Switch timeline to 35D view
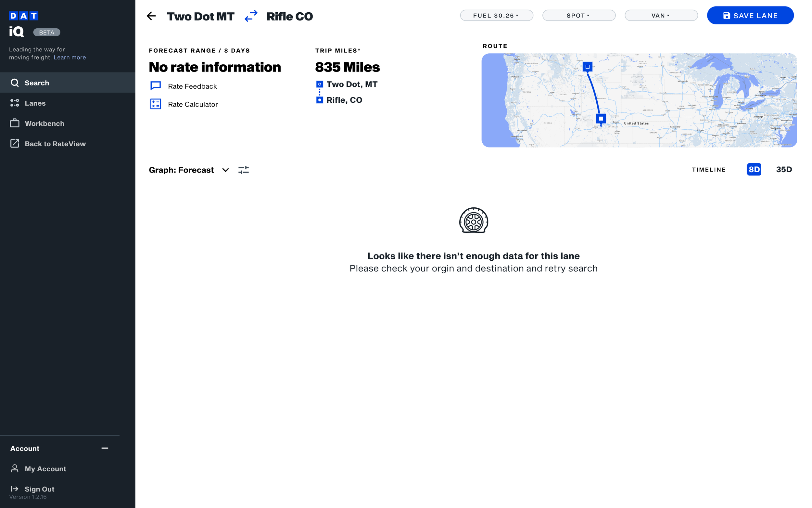Screen dimensions: 812x508 click(783, 169)
